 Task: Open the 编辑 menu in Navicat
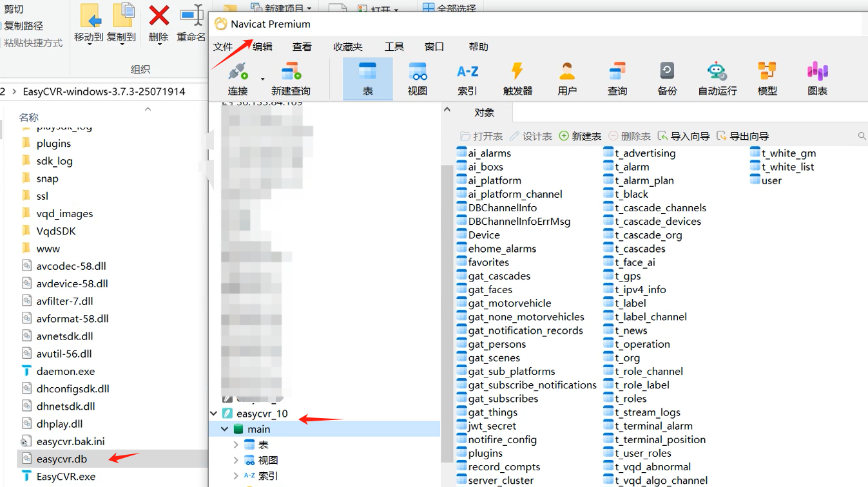262,46
